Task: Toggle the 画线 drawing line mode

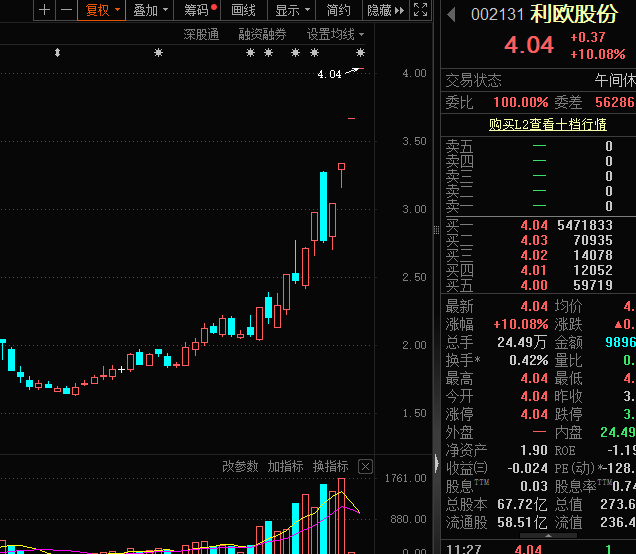Action: click(x=243, y=10)
